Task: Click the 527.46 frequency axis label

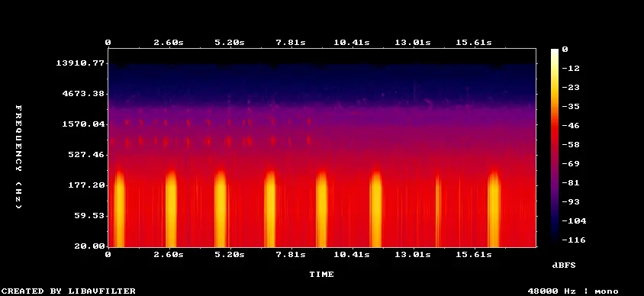Action: (x=85, y=155)
